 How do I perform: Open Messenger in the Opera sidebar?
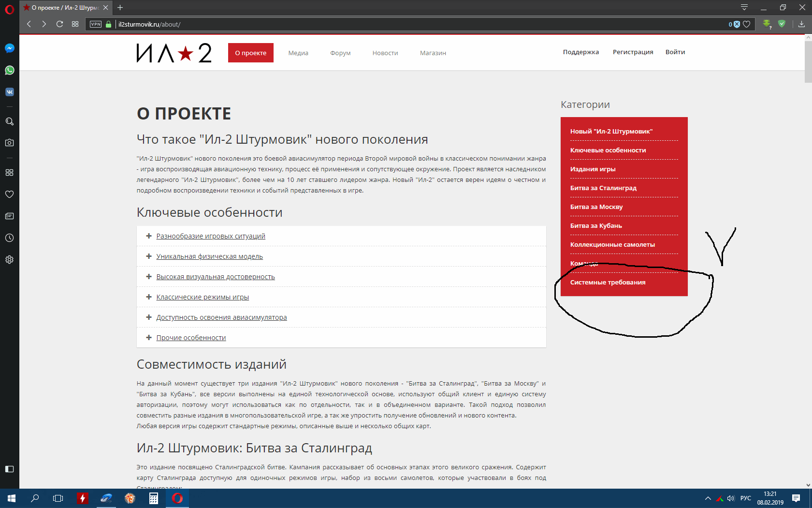[x=10, y=48]
